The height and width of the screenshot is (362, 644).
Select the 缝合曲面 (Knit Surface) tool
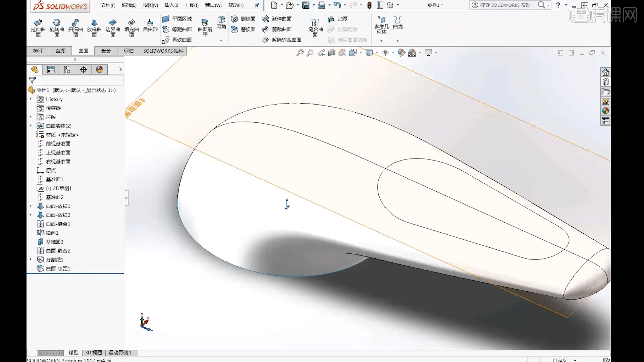[x=315, y=27]
